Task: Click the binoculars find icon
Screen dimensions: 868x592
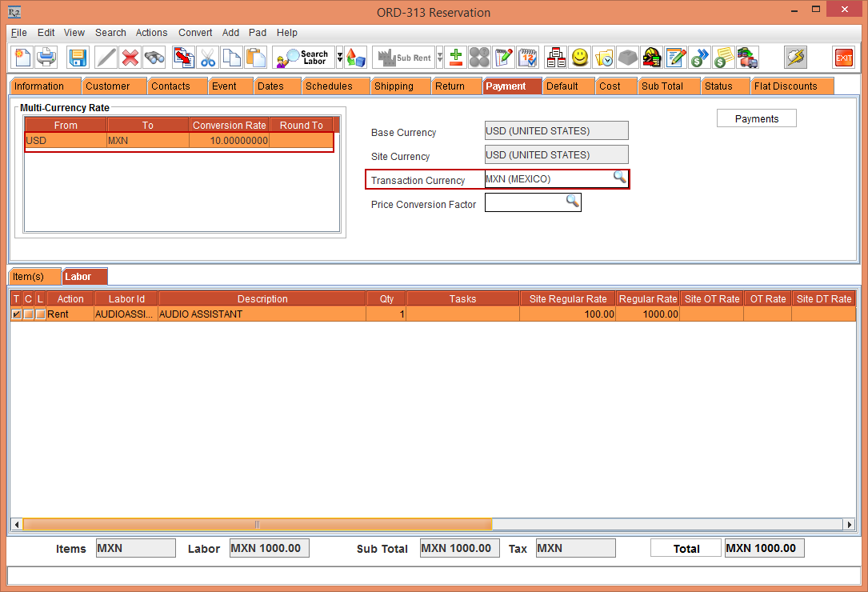Action: pyautogui.click(x=154, y=58)
